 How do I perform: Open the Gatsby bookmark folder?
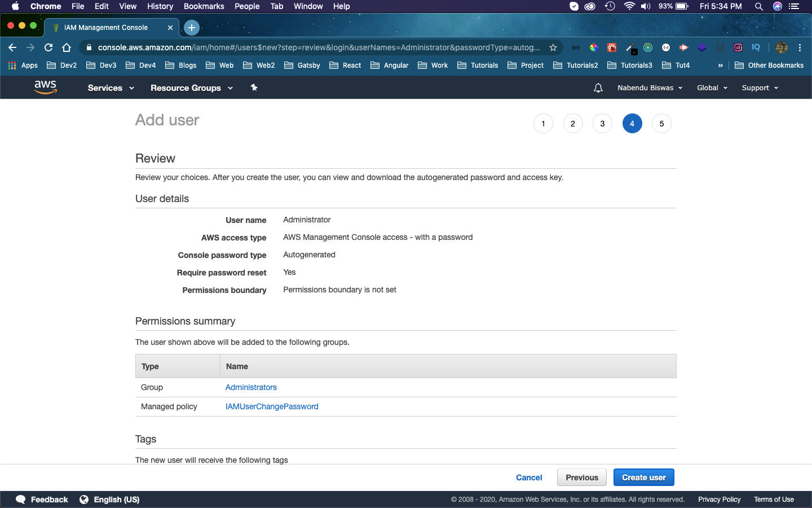[302, 65]
